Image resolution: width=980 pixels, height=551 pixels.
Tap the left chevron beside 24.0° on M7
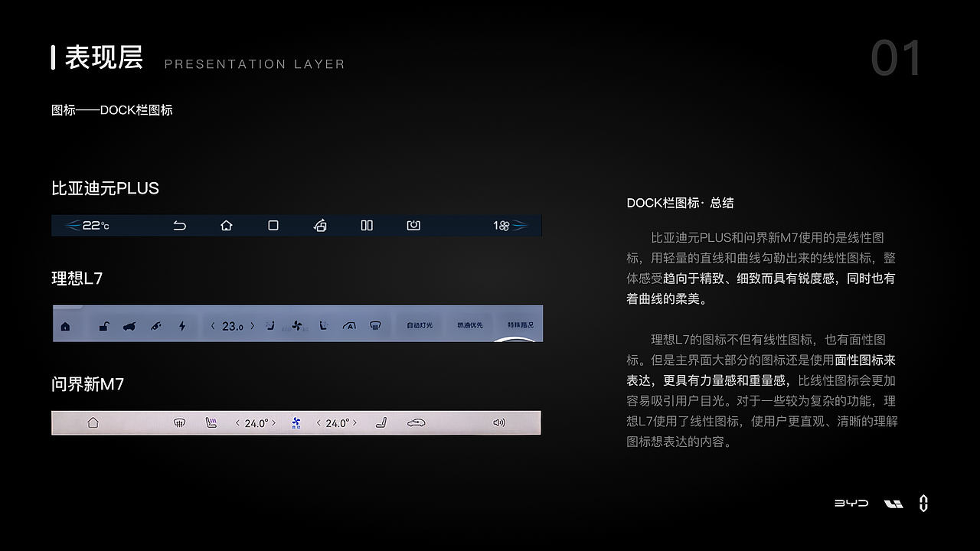coord(237,422)
